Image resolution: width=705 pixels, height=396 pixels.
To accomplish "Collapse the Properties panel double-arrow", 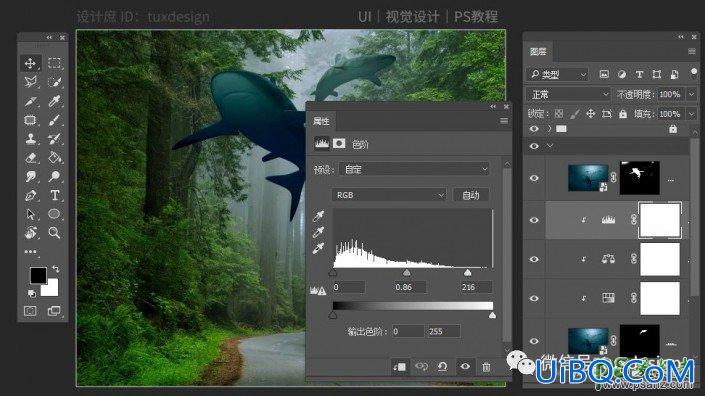I will pos(493,107).
